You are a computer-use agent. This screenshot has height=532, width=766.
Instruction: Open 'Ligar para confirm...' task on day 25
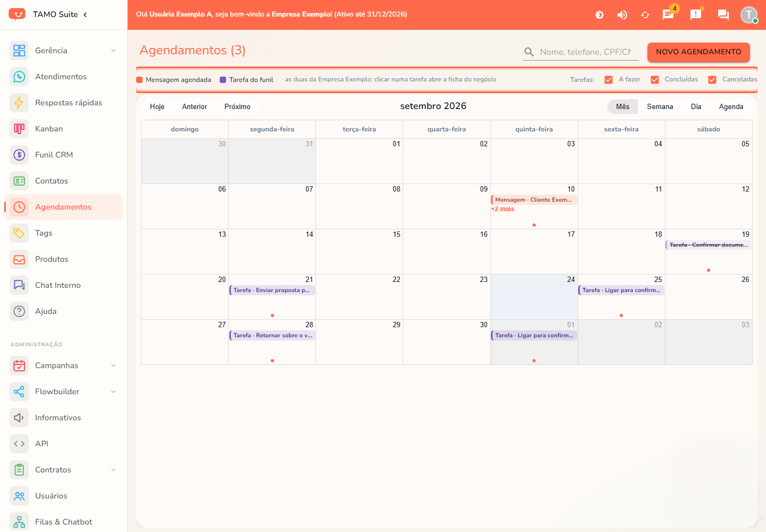click(621, 290)
